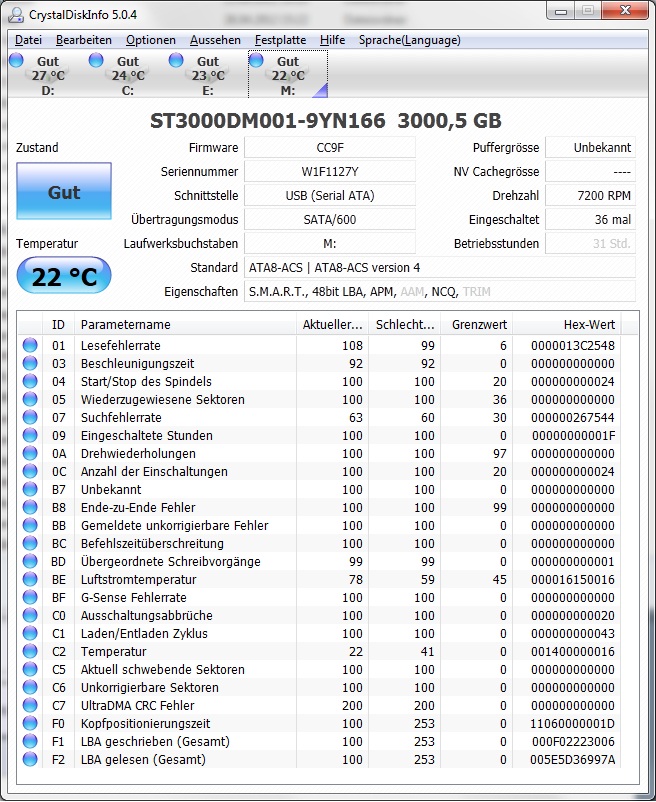Click status icon of Wiederzugewiesene Sektoren row

[x=30, y=399]
